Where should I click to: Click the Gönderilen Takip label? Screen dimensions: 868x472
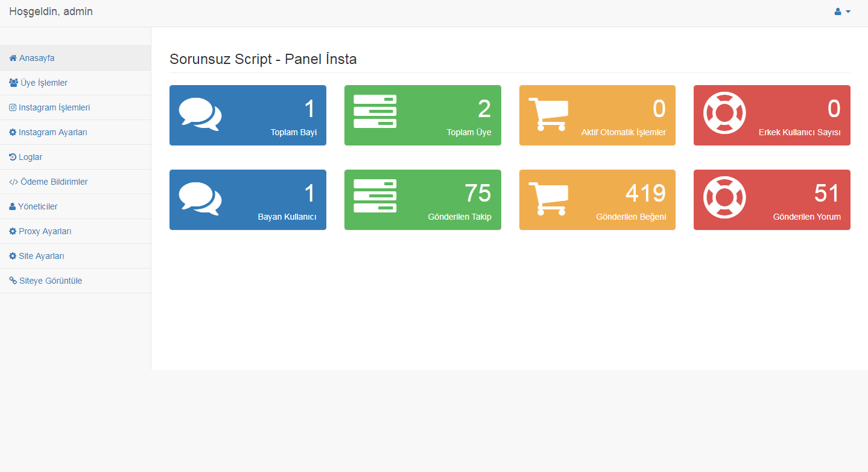(x=460, y=217)
